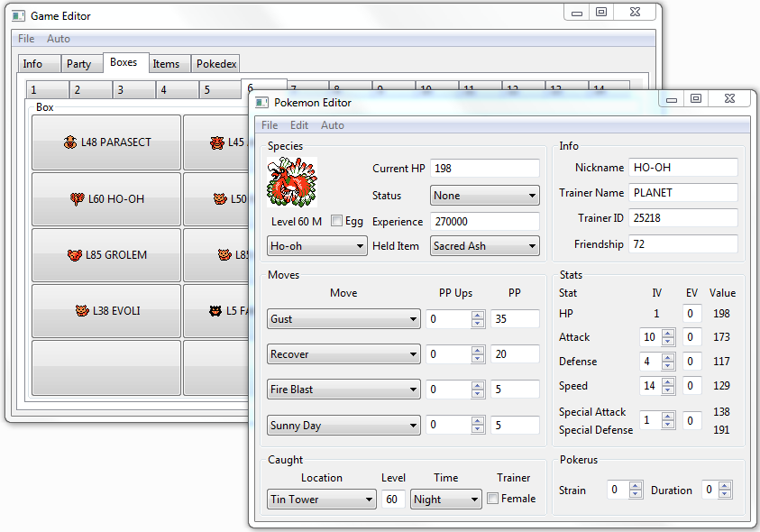Open Auto menu in Game Editor window
760x532 pixels.
point(59,39)
